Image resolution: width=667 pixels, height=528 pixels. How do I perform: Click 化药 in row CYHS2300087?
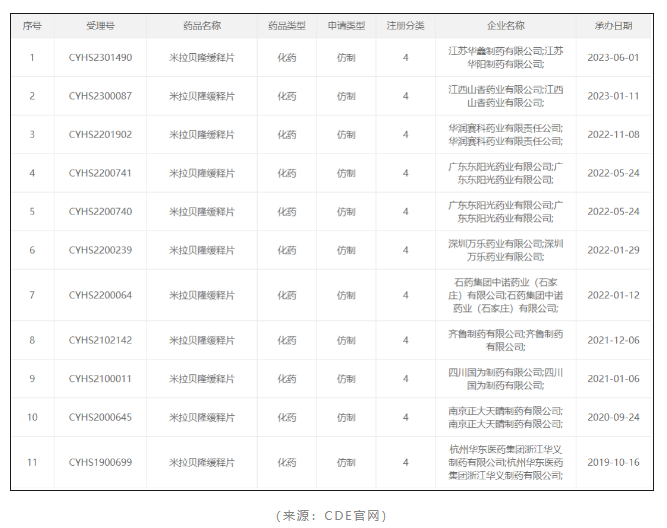[287, 96]
